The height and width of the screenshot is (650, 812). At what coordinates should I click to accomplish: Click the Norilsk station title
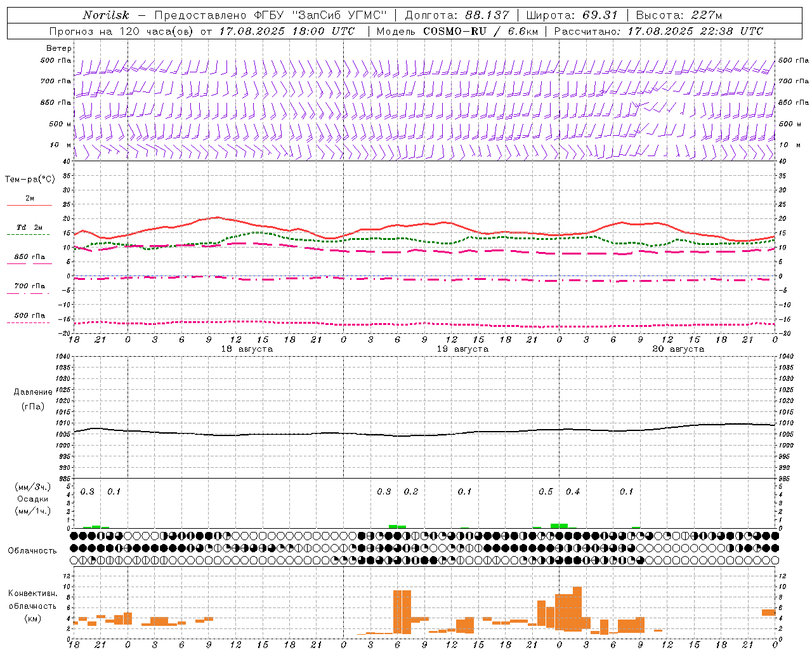(x=106, y=15)
